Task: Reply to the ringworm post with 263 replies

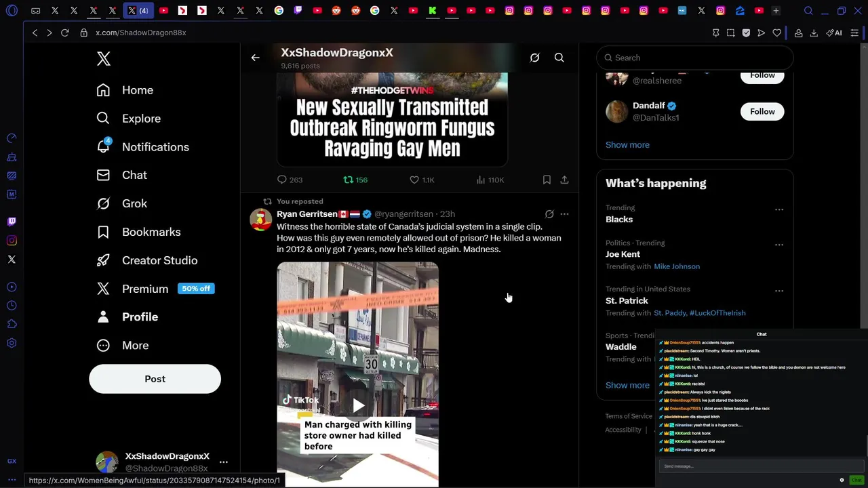Action: pyautogui.click(x=290, y=180)
